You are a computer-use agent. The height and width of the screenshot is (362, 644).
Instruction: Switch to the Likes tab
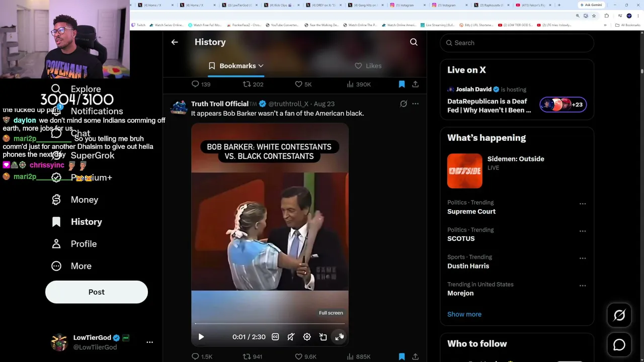[368, 66]
